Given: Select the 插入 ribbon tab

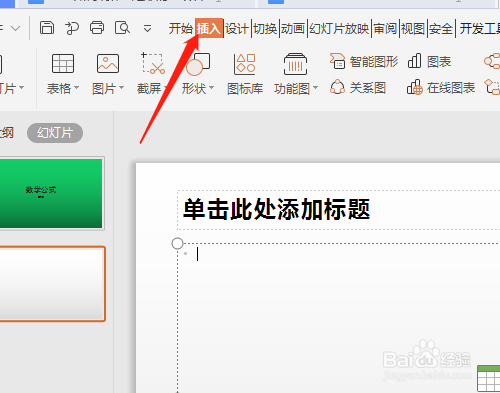Looking at the screenshot, I should pyautogui.click(x=209, y=28).
